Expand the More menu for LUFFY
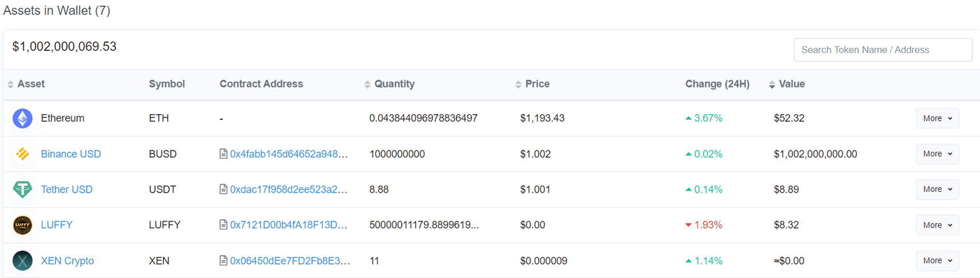 click(937, 225)
